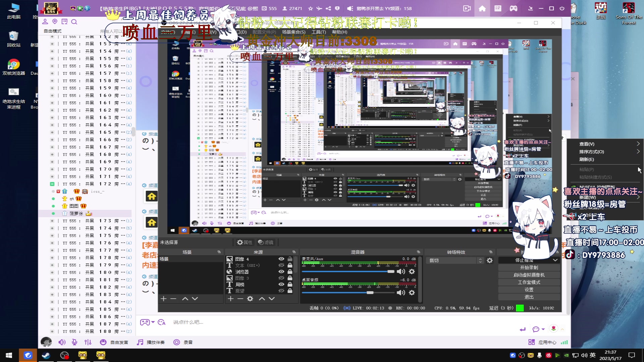The image size is (644, 362).
Task: Move selected source down arrow
Action: pos(272,299)
